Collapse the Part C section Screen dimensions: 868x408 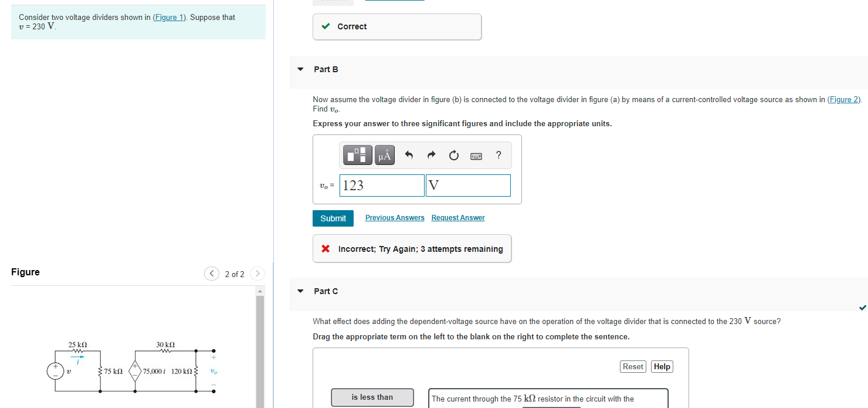pyautogui.click(x=300, y=291)
